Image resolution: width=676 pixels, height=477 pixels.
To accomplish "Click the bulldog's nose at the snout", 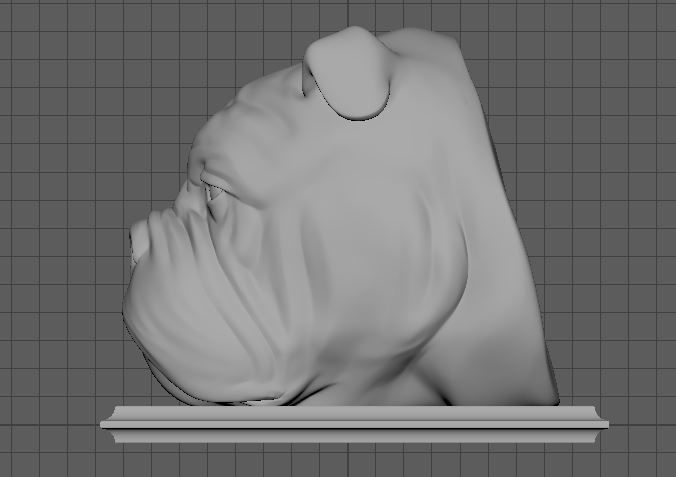I will click(x=138, y=242).
